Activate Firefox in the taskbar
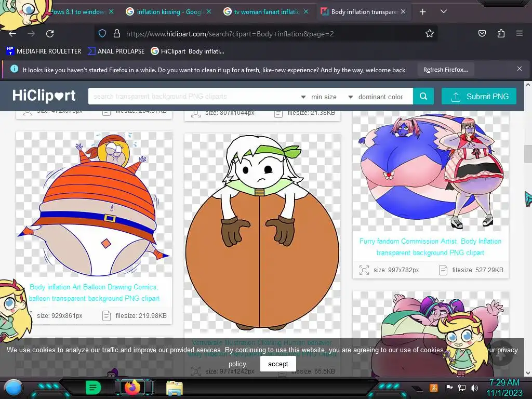This screenshot has width=532, height=399. coord(133,388)
